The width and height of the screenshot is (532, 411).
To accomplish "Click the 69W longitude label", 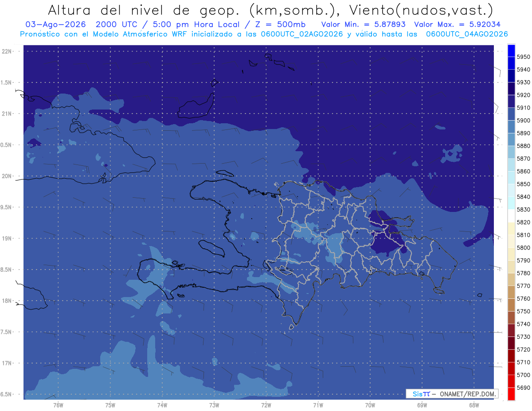I will tap(422, 406).
